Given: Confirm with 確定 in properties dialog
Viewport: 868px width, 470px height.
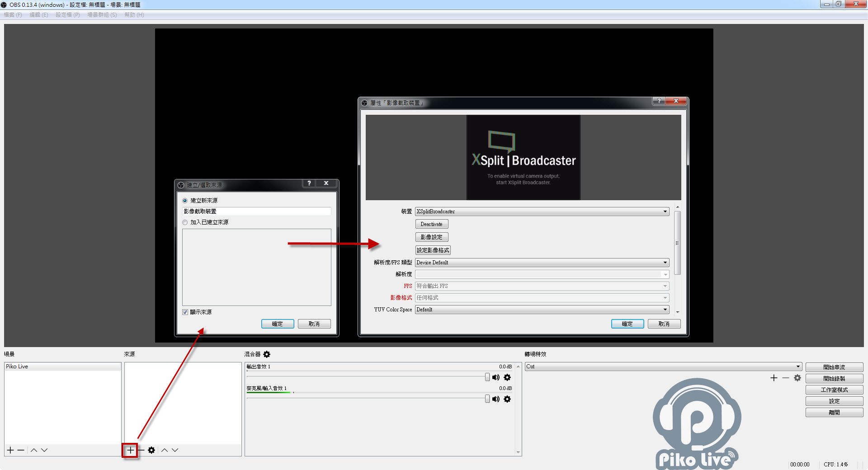Looking at the screenshot, I should point(627,324).
